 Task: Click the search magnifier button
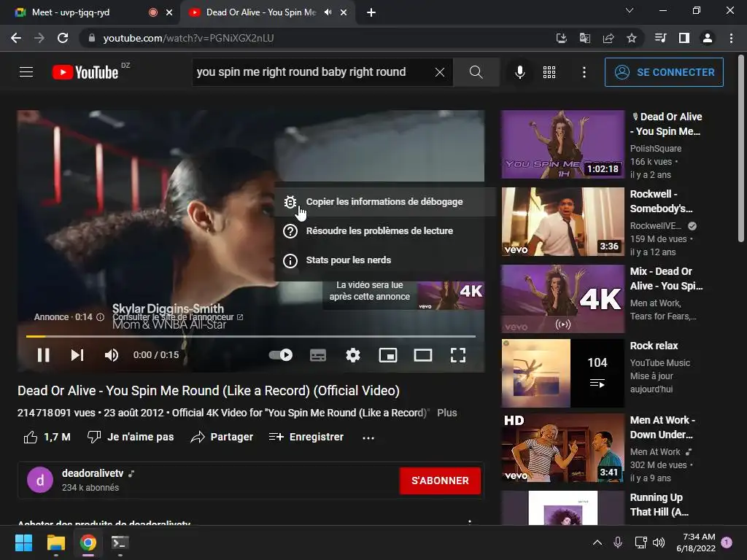[x=476, y=72]
